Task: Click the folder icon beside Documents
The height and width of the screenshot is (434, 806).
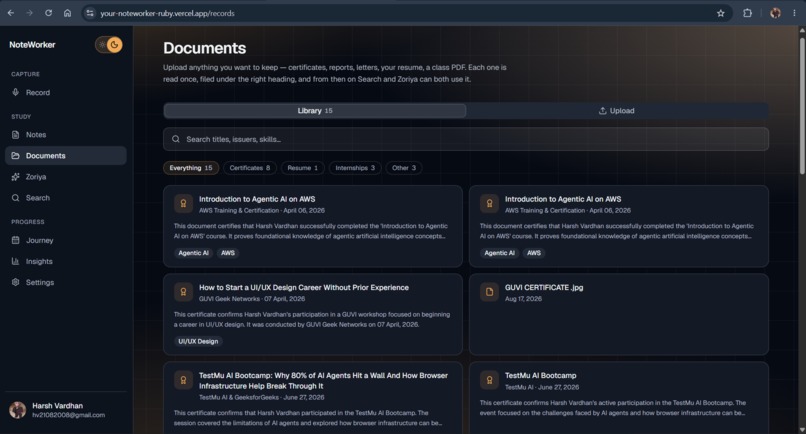Action: pyautogui.click(x=15, y=155)
